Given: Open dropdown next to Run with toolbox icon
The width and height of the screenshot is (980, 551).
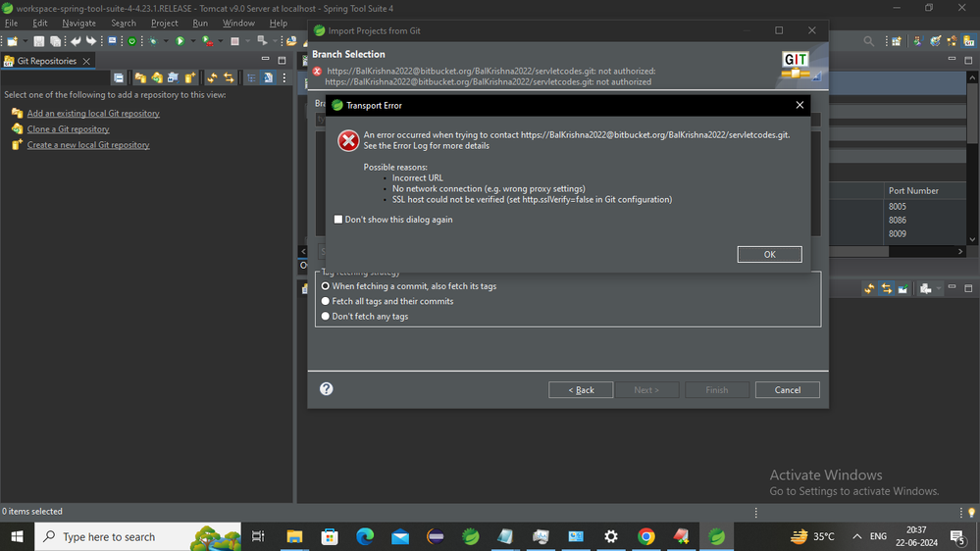Looking at the screenshot, I should coord(220,41).
